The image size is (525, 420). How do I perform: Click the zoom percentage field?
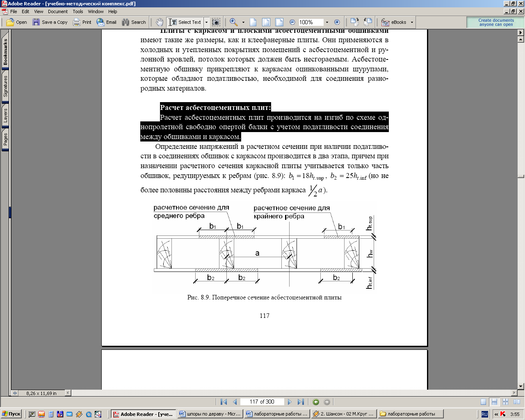click(x=311, y=22)
